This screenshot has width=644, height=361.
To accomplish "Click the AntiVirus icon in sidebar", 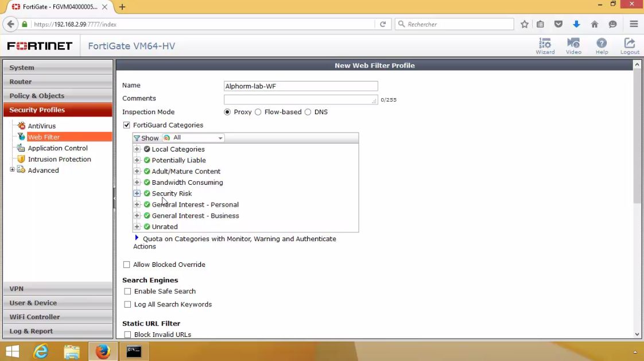I will 21,126.
